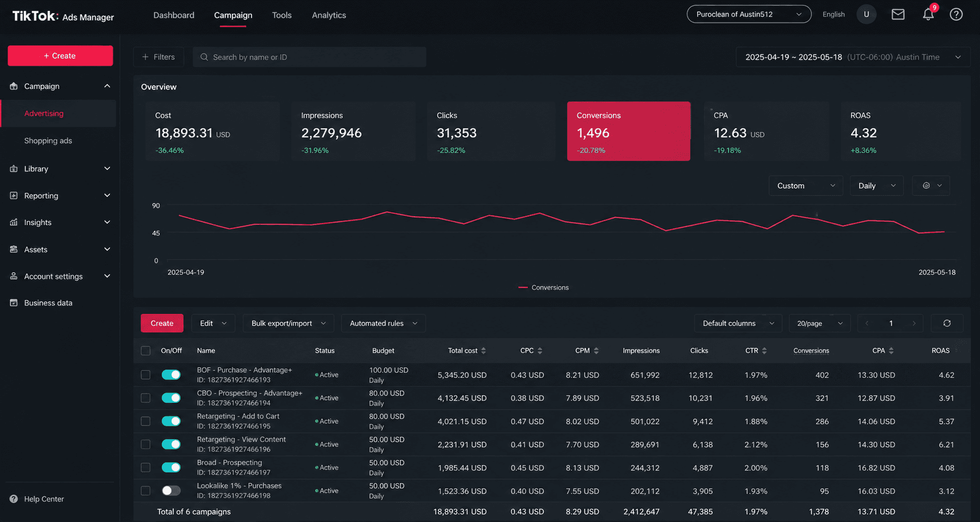Switch to the Dashboard tab
This screenshot has width=980, height=522.
(174, 15)
